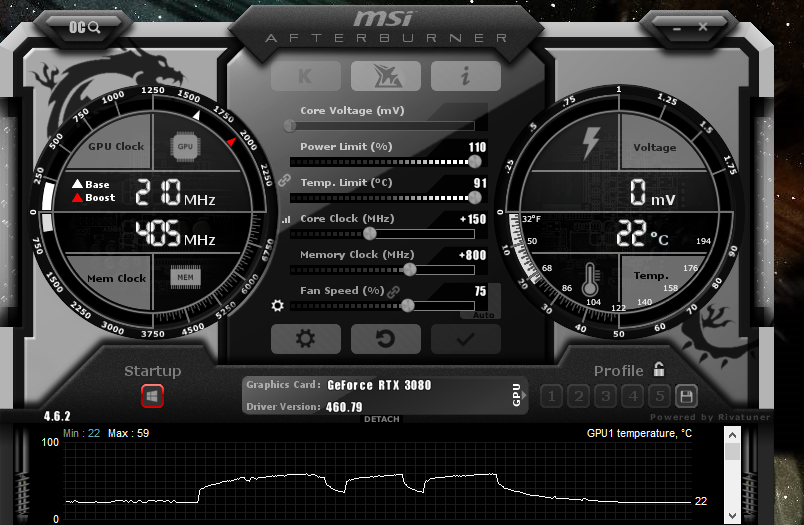This screenshot has width=804, height=525.
Task: Click the Memory Clock slider knob
Action: point(410,270)
